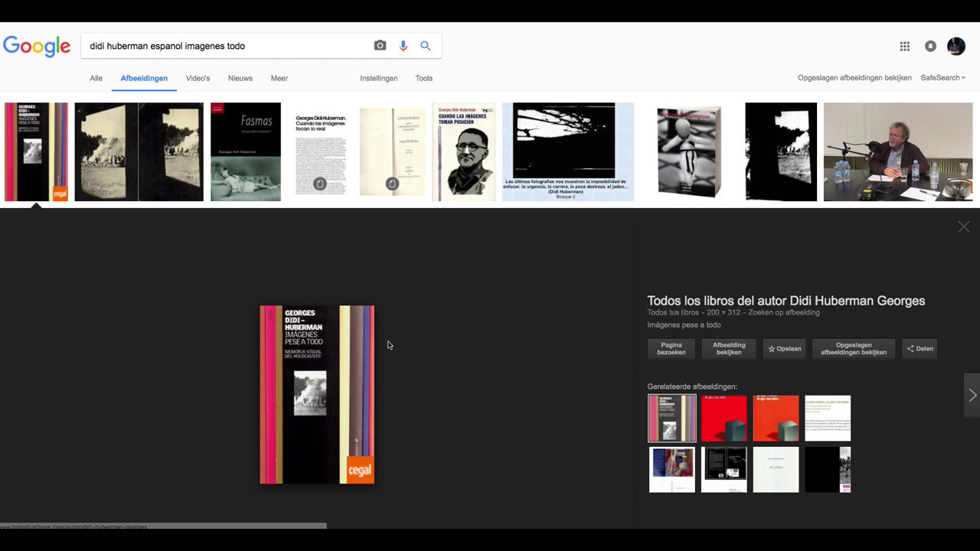Click Zoeken op afbeelding link
The height and width of the screenshot is (551, 980).
tap(784, 312)
